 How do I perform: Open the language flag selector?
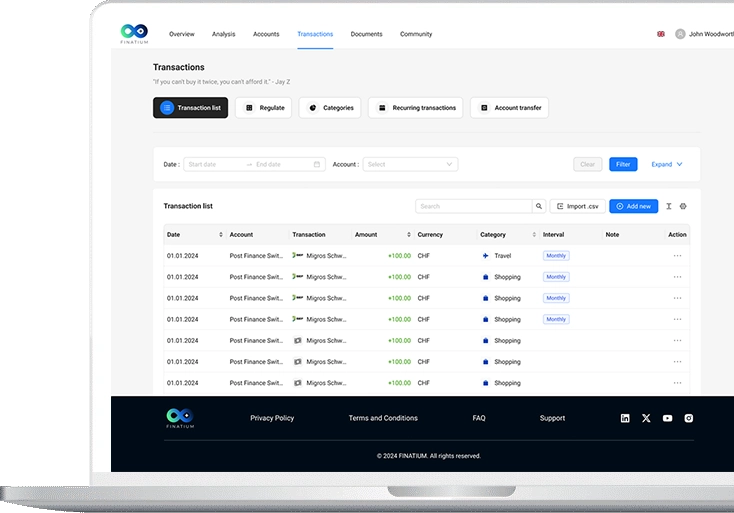tap(661, 34)
